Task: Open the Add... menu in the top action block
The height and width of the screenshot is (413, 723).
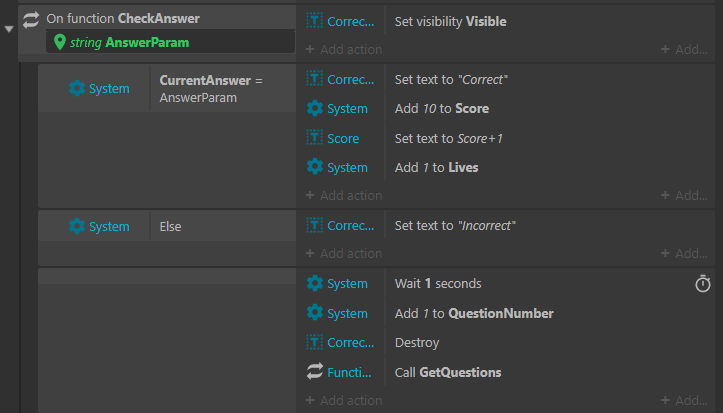Action: click(x=684, y=49)
